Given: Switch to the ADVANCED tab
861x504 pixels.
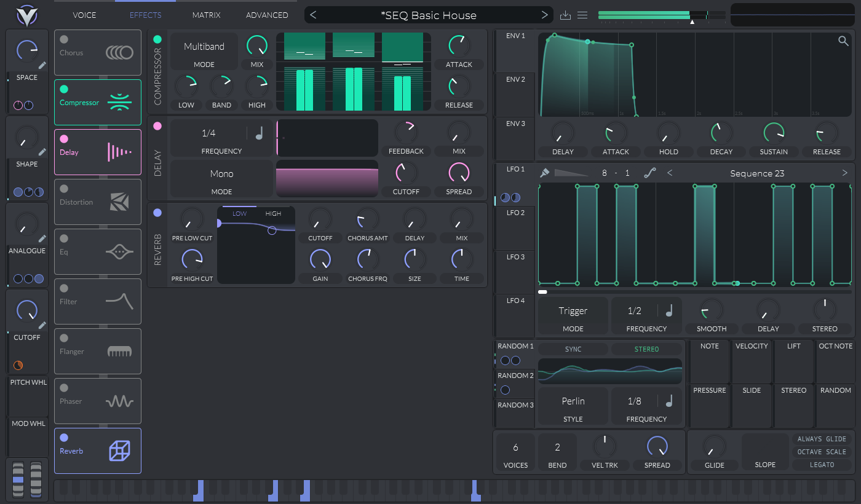Looking at the screenshot, I should tap(267, 15).
